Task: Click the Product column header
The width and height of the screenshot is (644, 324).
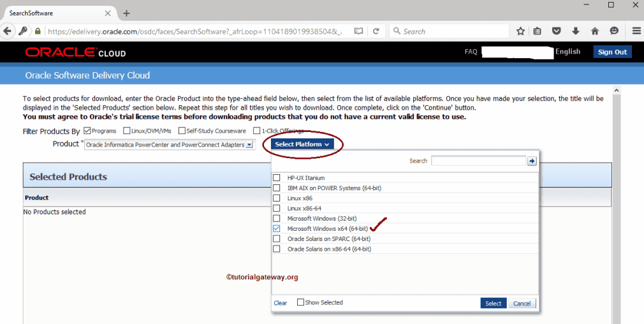Action: coord(36,198)
